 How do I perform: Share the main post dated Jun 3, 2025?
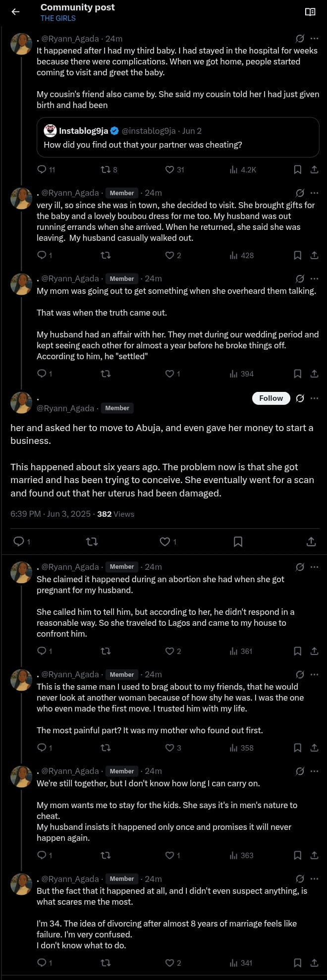(311, 542)
